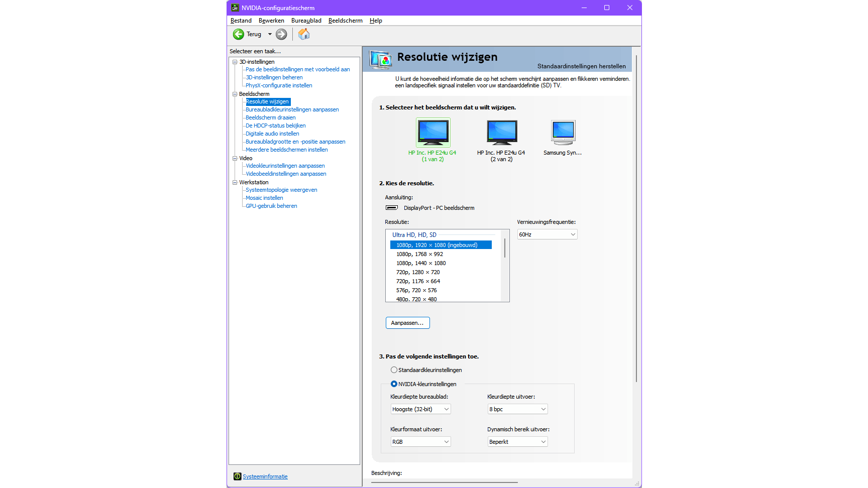
Task: Click the Aanpassen... button
Action: pos(407,323)
